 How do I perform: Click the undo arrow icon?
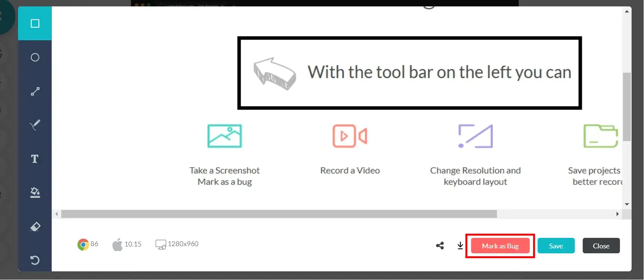click(x=35, y=260)
